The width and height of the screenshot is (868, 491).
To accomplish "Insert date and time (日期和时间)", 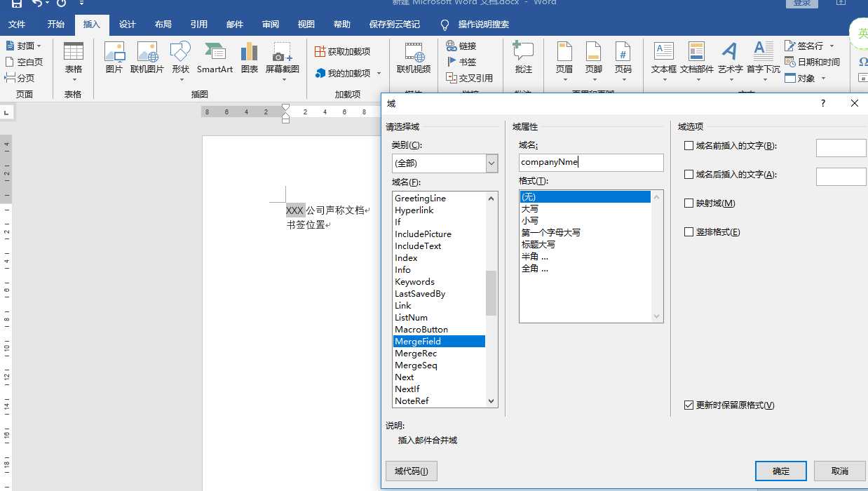I will [812, 62].
